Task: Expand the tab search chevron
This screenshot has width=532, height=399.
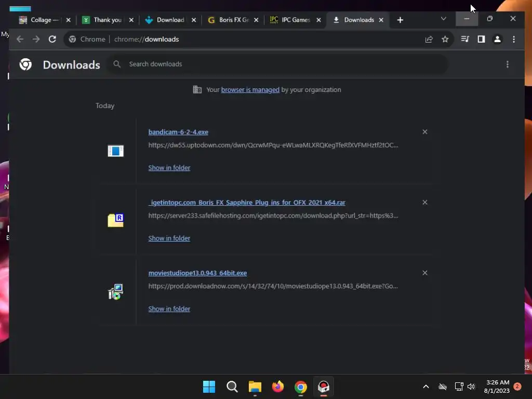Action: (x=444, y=19)
